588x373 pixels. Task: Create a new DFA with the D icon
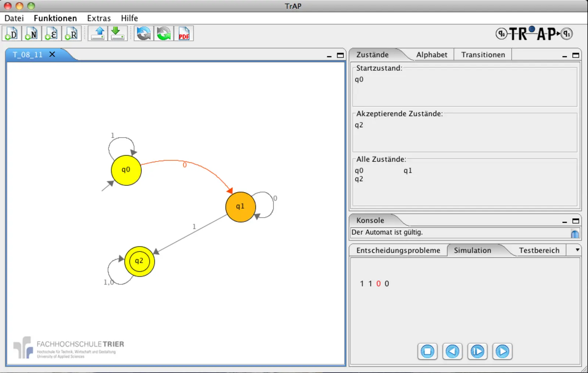pyautogui.click(x=12, y=34)
